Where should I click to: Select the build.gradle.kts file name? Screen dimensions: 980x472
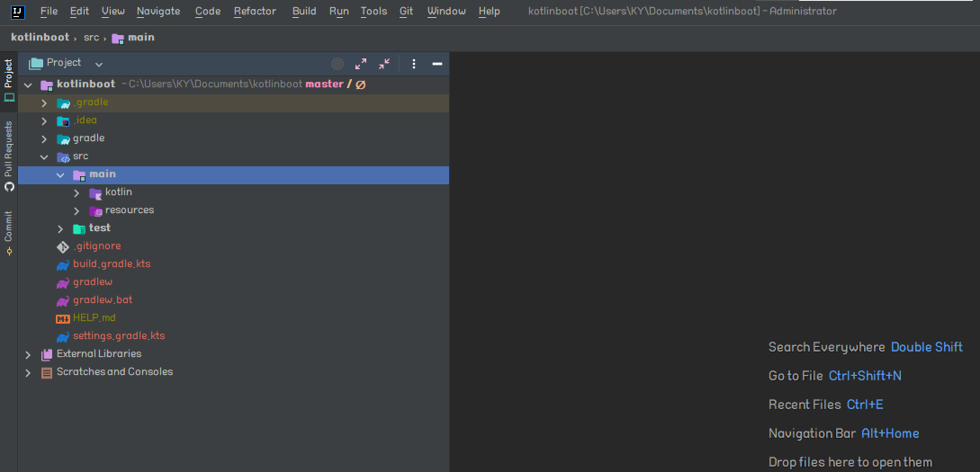(112, 264)
